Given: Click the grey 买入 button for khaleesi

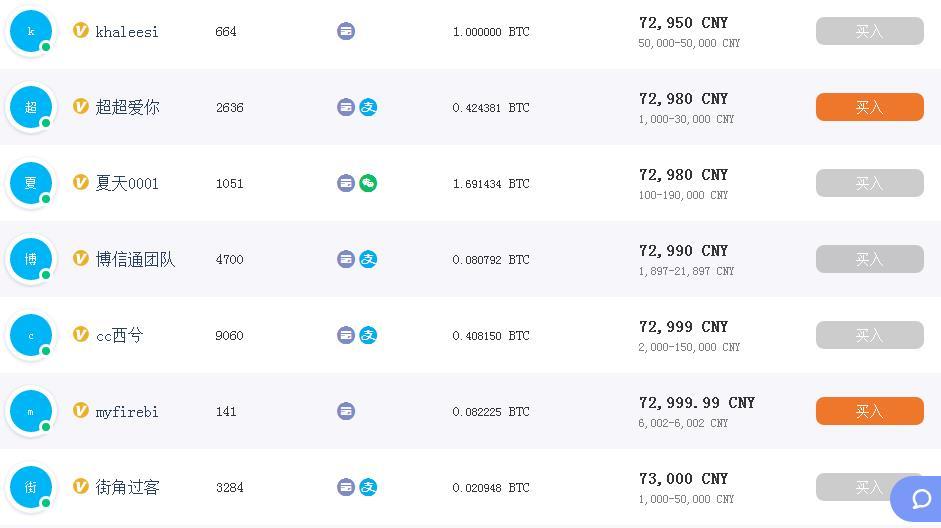Looking at the screenshot, I should (x=870, y=31).
